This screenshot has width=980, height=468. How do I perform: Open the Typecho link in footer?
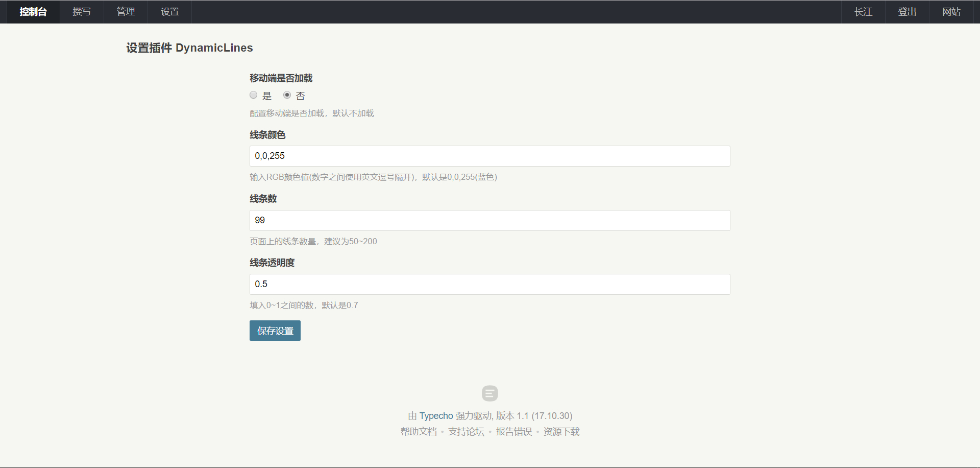pos(436,416)
